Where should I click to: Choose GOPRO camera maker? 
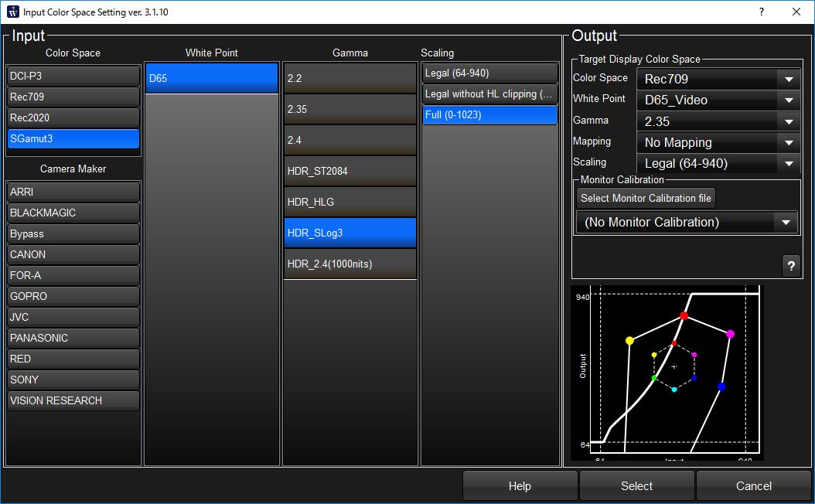tap(73, 296)
